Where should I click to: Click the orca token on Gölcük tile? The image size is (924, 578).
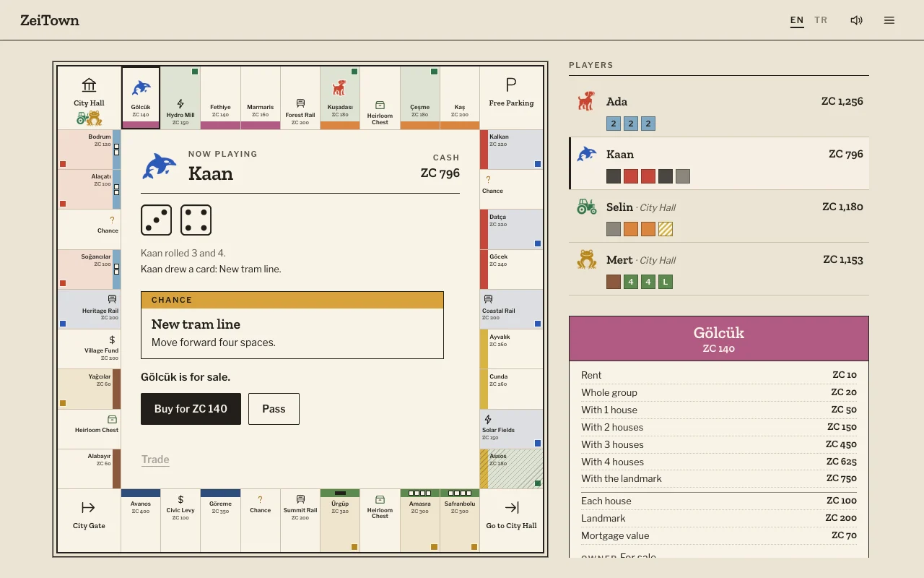coord(141,88)
